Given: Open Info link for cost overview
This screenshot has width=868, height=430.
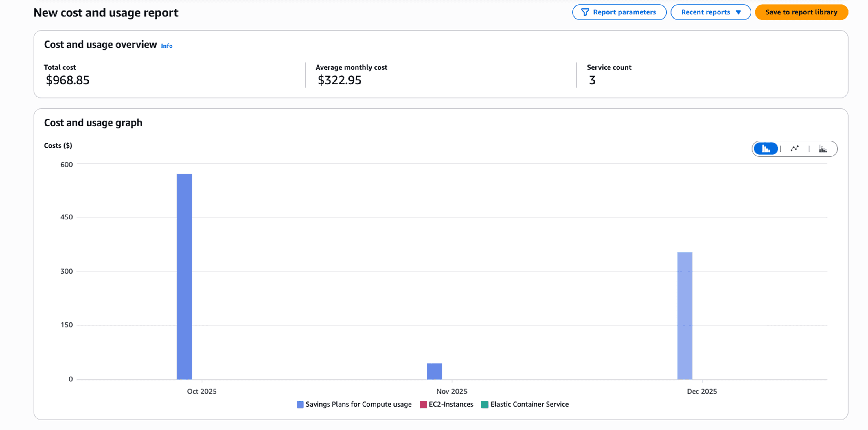Looking at the screenshot, I should [x=166, y=46].
